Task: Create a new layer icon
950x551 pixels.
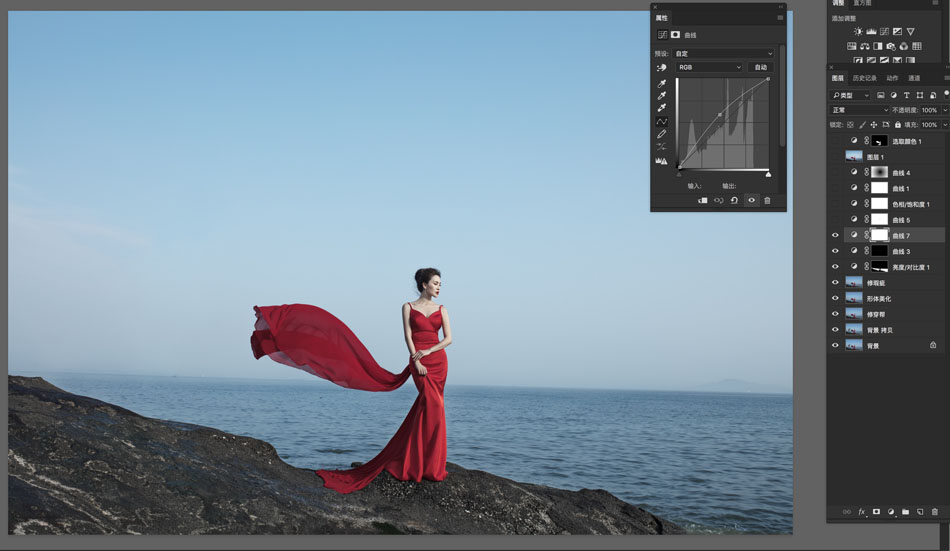Action: point(920,512)
